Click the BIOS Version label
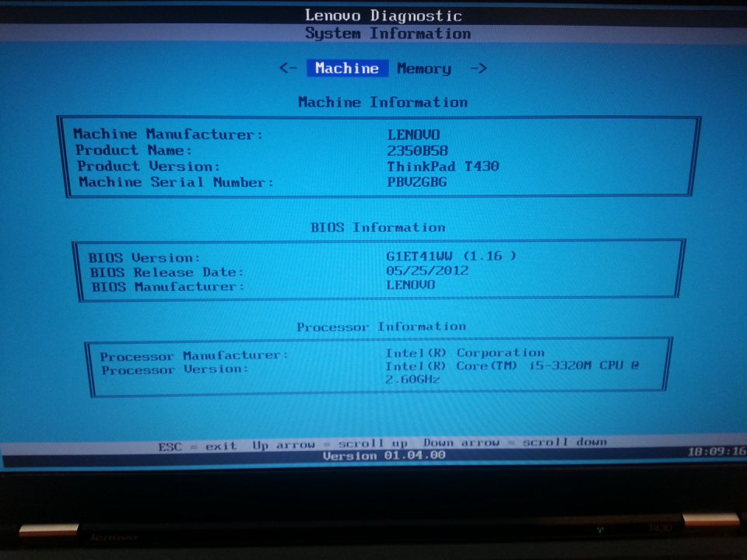Screen dimensions: 747x560 point(145,257)
